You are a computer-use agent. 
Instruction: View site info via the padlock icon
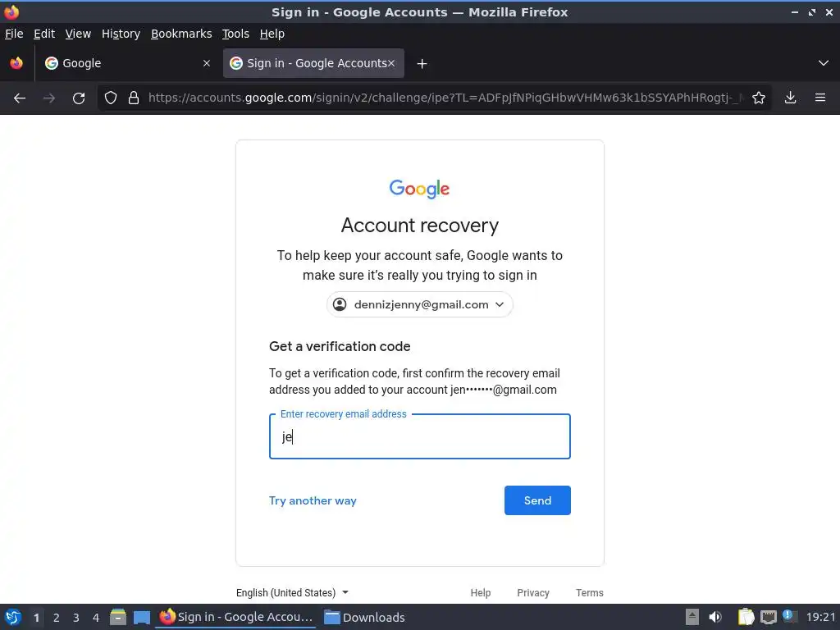[134, 98]
